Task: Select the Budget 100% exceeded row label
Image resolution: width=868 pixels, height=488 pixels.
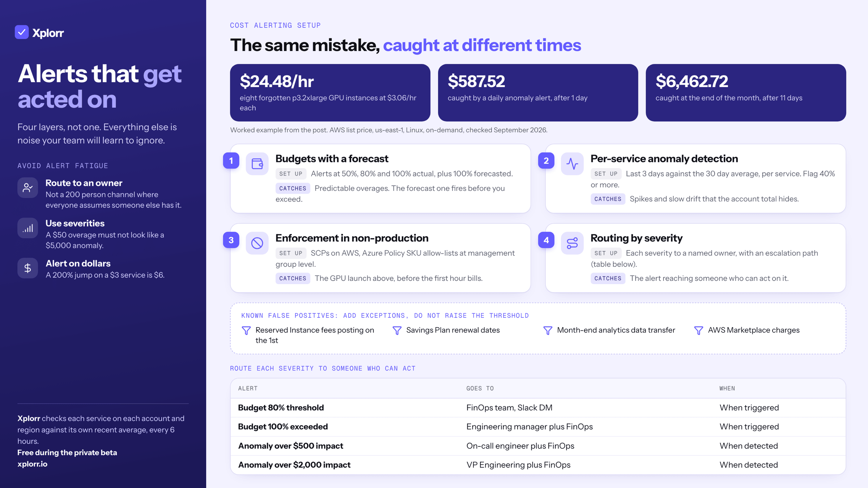Action: coord(283,427)
